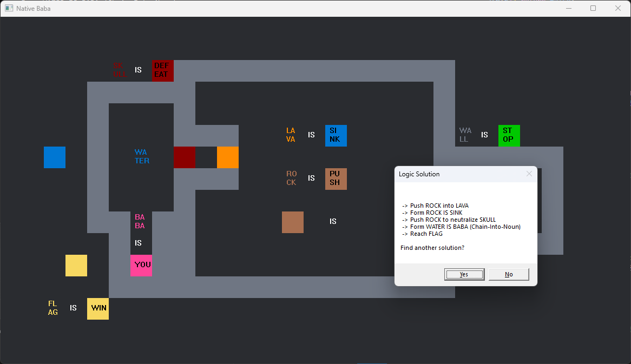Maximize the Native Baba window
The image size is (631, 364).
pyautogui.click(x=593, y=8)
